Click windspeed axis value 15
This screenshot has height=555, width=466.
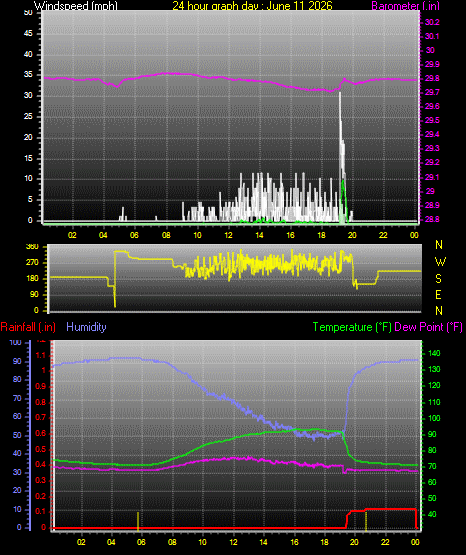pos(28,158)
